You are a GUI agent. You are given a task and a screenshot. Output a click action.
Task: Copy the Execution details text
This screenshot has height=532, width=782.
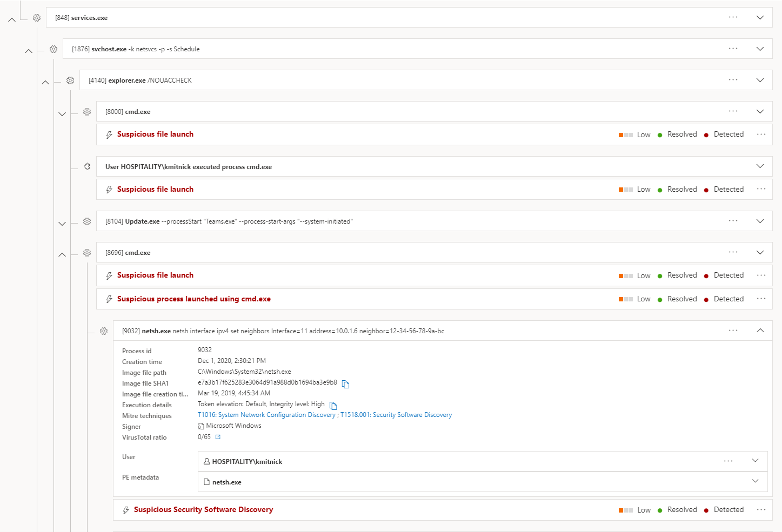333,406
